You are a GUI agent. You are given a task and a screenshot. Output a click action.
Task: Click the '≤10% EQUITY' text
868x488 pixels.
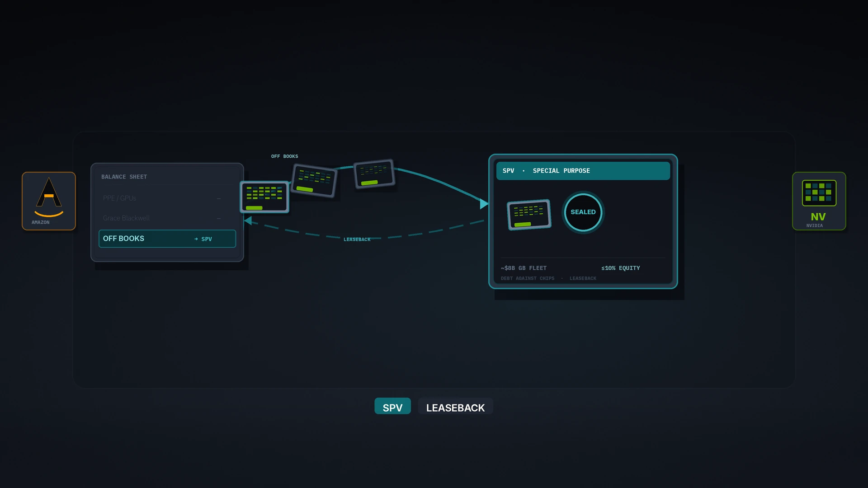coord(620,268)
